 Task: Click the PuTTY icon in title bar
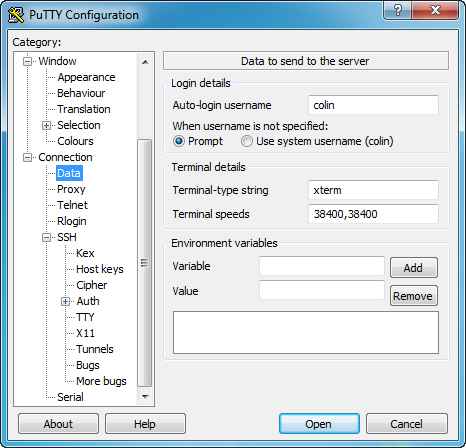coord(16,15)
